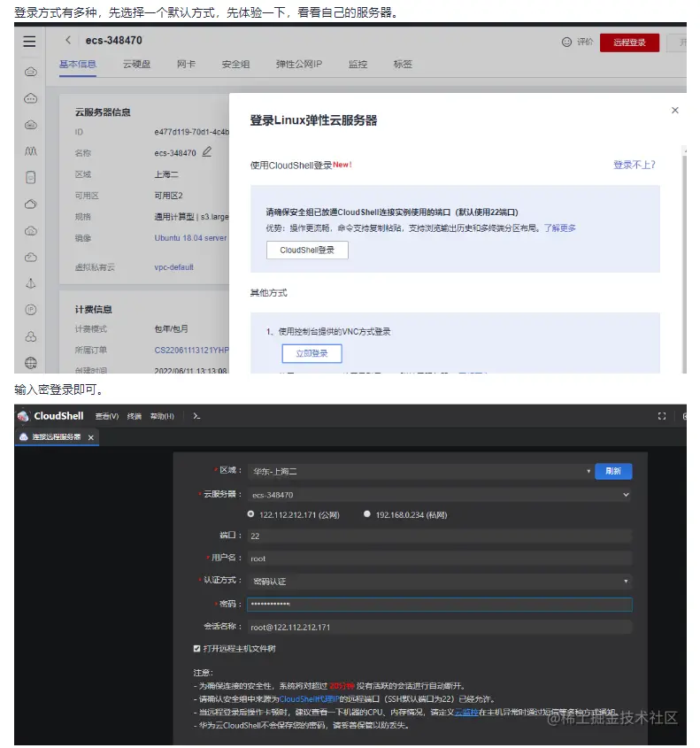The image size is (700, 748).
Task: Click the red 20分钟 timeout text
Action: (342, 685)
